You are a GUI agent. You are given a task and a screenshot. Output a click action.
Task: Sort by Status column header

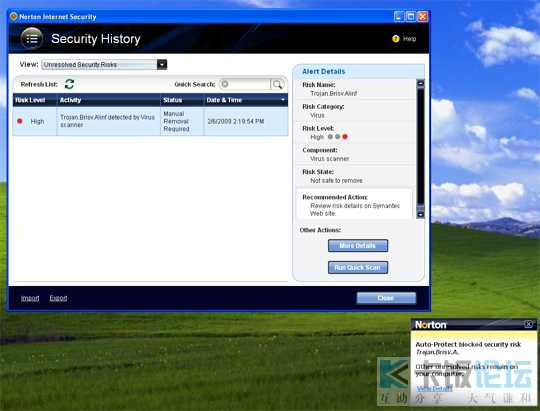point(182,100)
